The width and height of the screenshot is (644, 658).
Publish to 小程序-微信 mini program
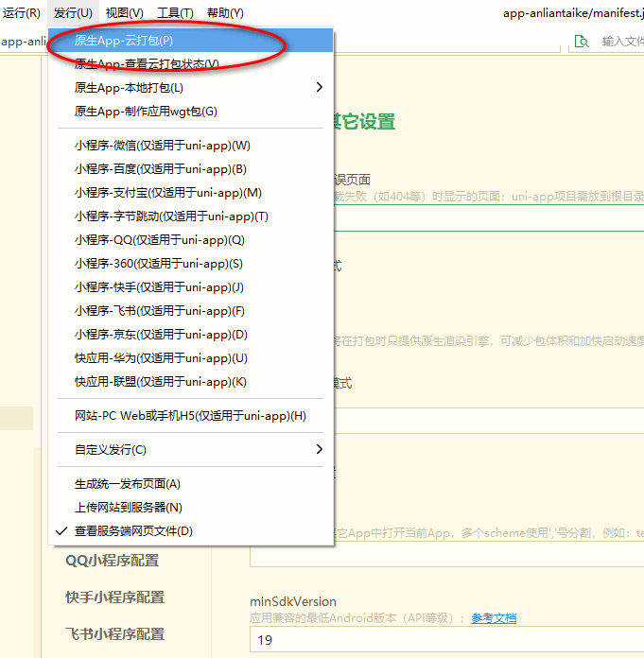pos(163,146)
